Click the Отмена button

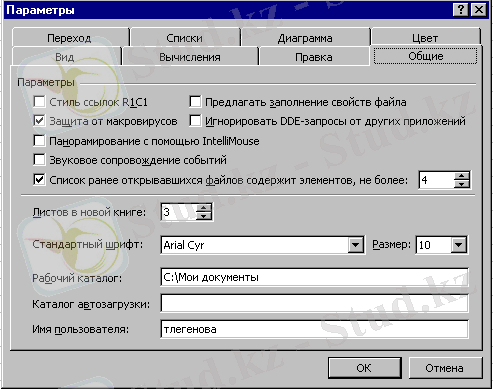click(x=445, y=368)
